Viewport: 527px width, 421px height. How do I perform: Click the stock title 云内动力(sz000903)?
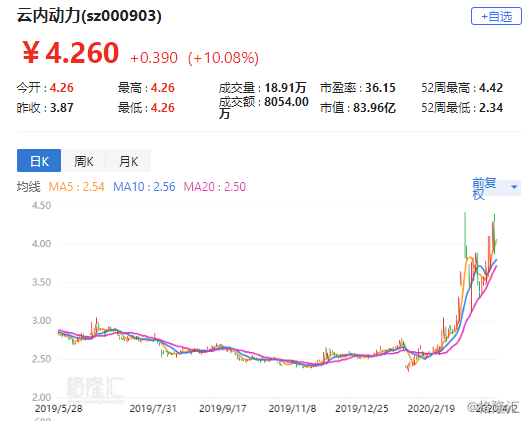point(89,15)
